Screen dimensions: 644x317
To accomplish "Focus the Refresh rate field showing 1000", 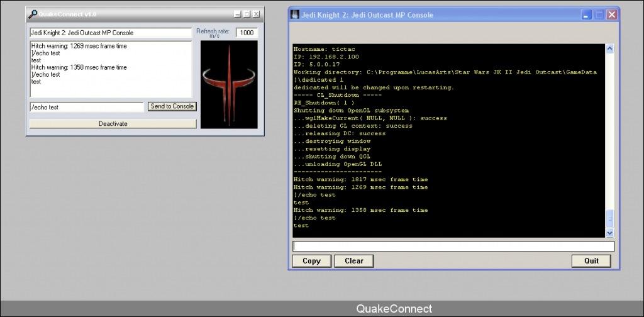I will [x=247, y=33].
